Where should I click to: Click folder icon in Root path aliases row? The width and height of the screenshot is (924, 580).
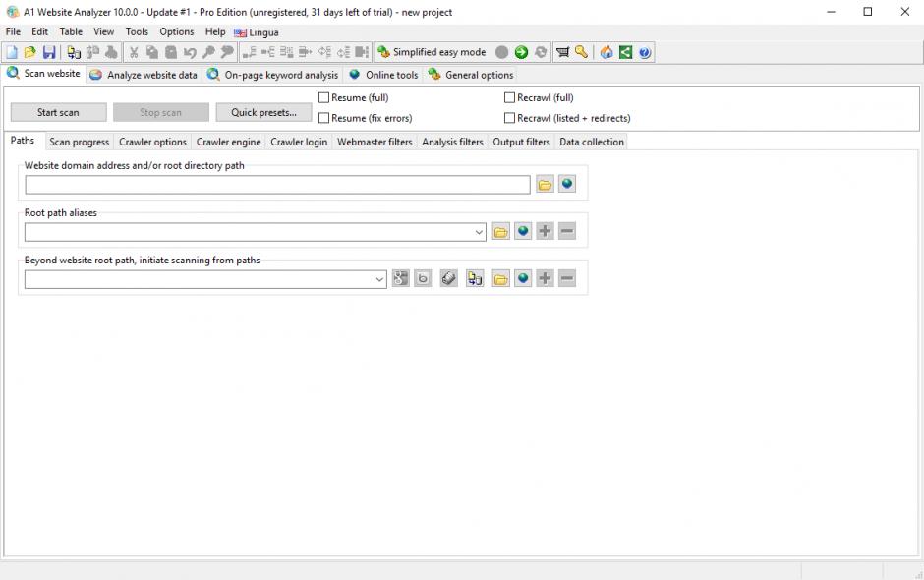pyautogui.click(x=501, y=232)
